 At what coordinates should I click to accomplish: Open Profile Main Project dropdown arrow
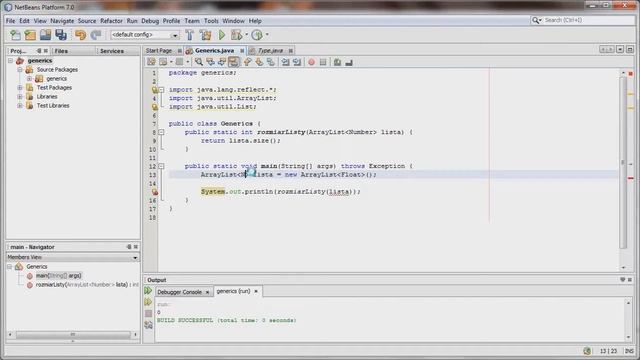click(x=267, y=35)
